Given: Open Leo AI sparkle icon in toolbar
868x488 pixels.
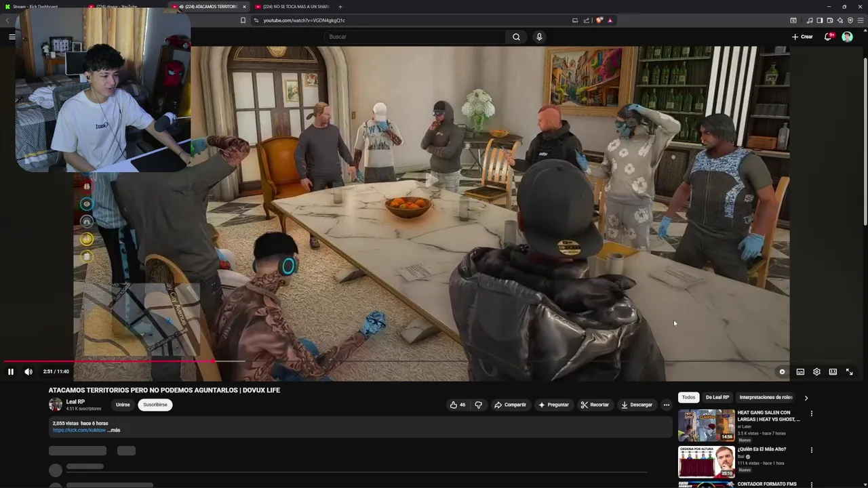Looking at the screenshot, I should (840, 20).
